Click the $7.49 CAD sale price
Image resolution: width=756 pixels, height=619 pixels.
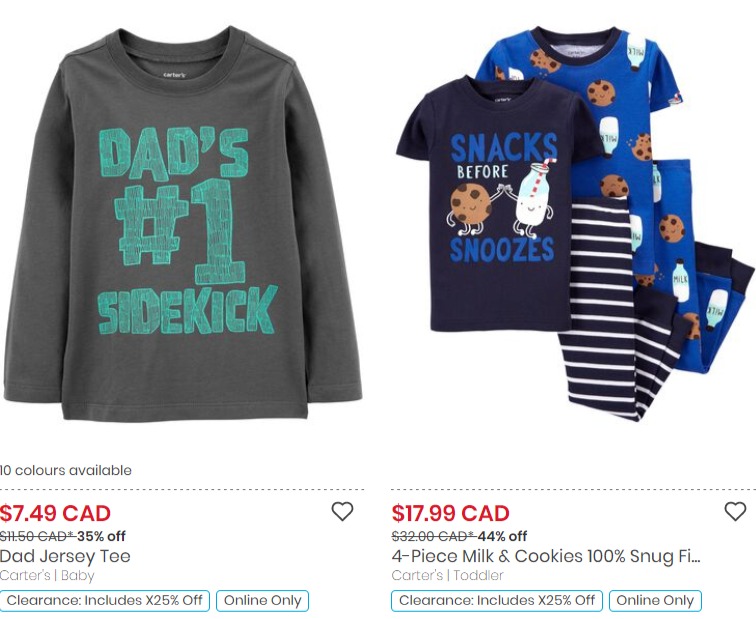(55, 513)
